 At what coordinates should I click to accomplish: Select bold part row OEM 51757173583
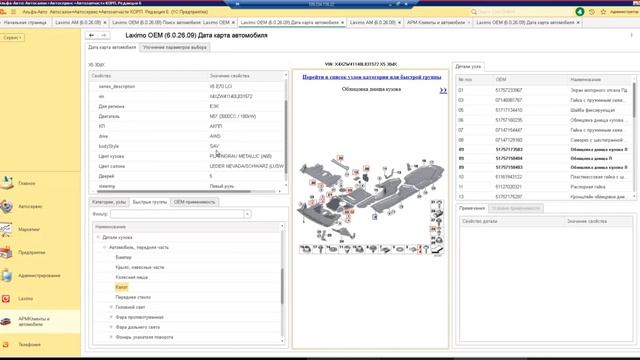tap(544, 149)
